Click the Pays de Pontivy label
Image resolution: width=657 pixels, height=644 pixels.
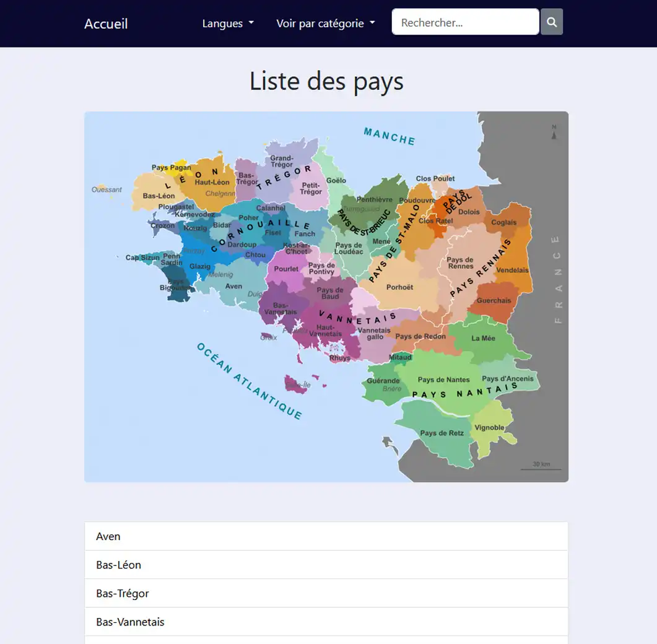tap(321, 268)
